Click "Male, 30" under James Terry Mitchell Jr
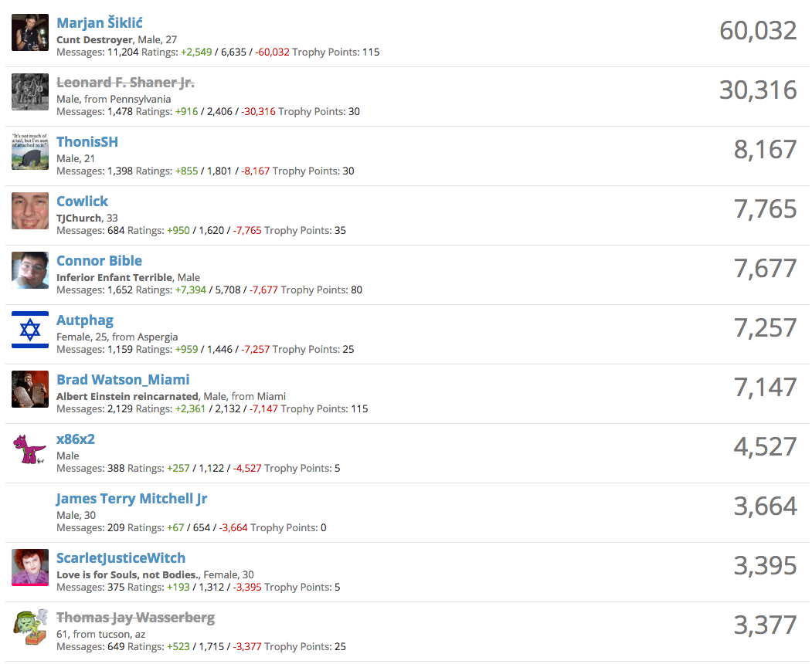This screenshot has width=812, height=664. click(x=76, y=516)
